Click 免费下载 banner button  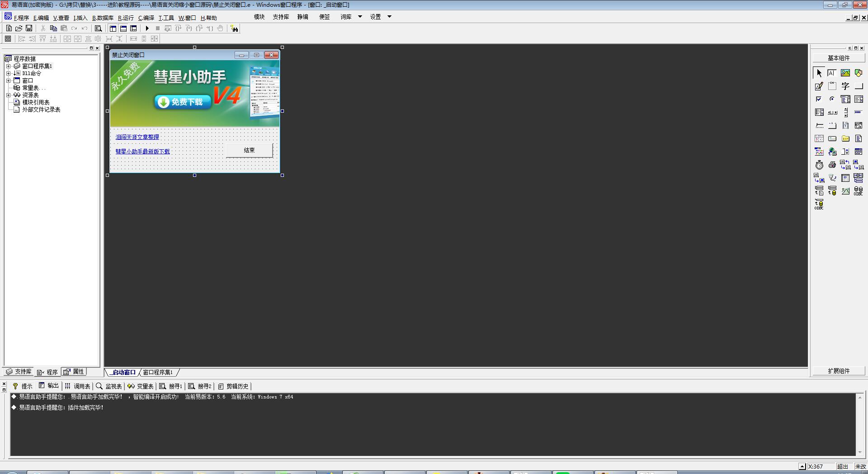[183, 102]
